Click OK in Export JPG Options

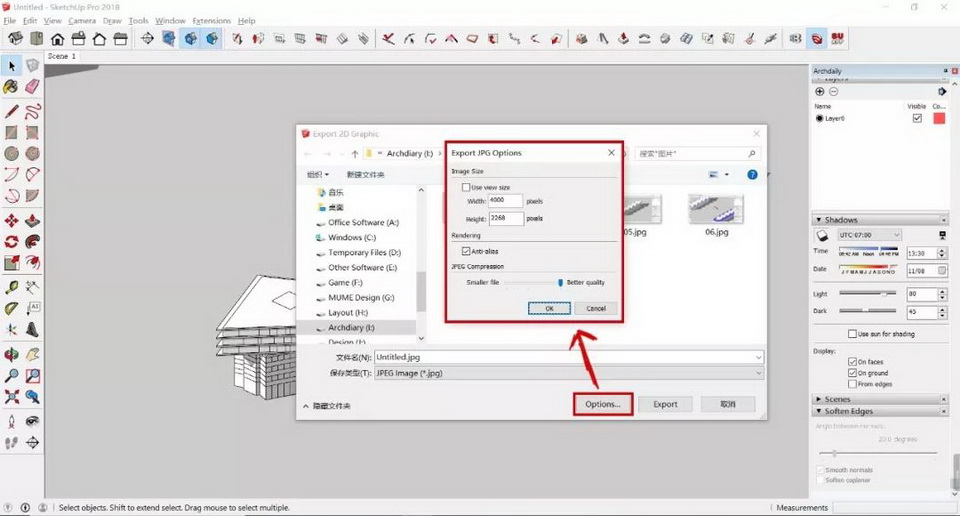pos(549,308)
